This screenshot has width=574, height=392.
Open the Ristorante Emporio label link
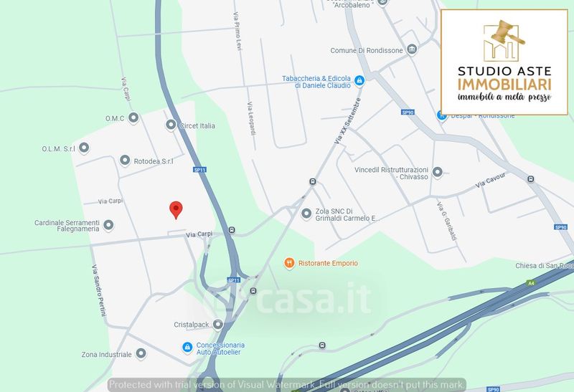(328, 263)
